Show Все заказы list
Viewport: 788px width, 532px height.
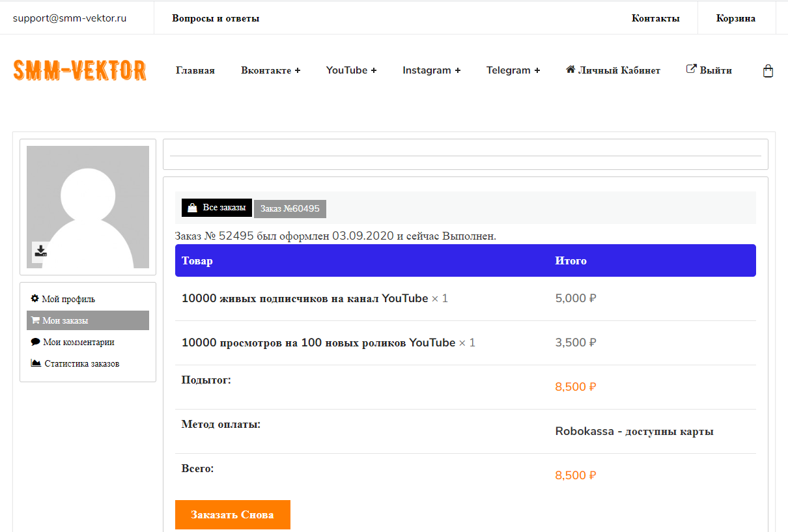point(217,208)
